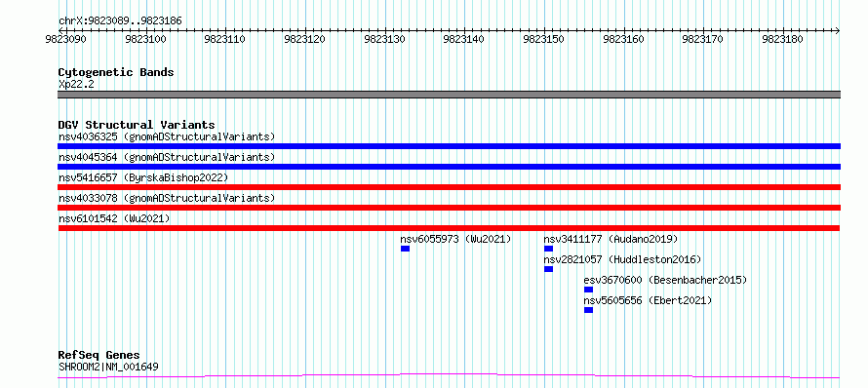868x388 pixels.
Task: Click the SHROOM2|NM_001649 gene label
Action: 109,367
